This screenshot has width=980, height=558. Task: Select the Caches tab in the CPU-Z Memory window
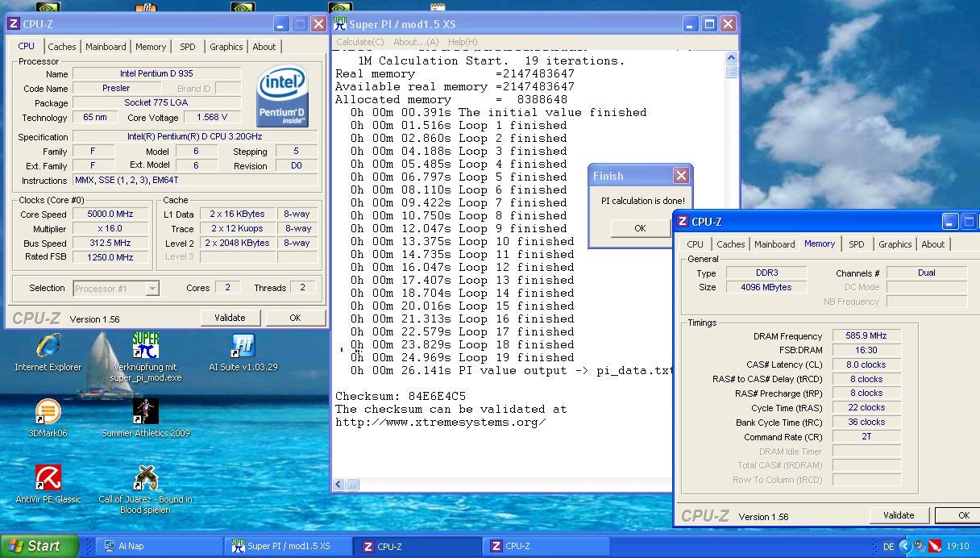point(731,244)
